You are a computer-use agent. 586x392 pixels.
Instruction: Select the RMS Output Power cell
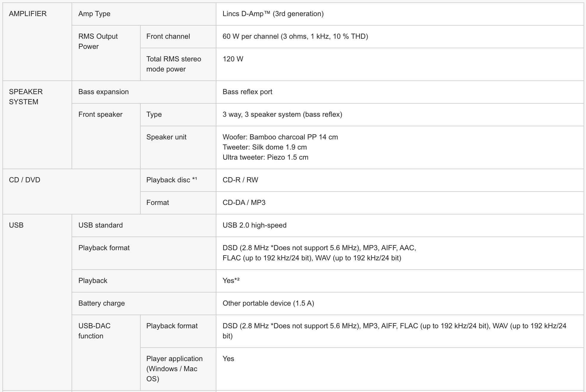[106, 53]
